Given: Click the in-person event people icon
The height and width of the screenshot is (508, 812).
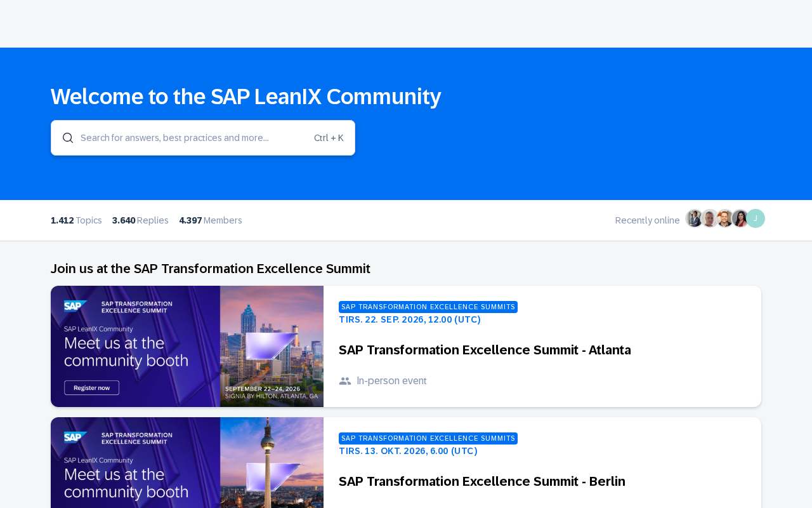Looking at the screenshot, I should click(345, 381).
